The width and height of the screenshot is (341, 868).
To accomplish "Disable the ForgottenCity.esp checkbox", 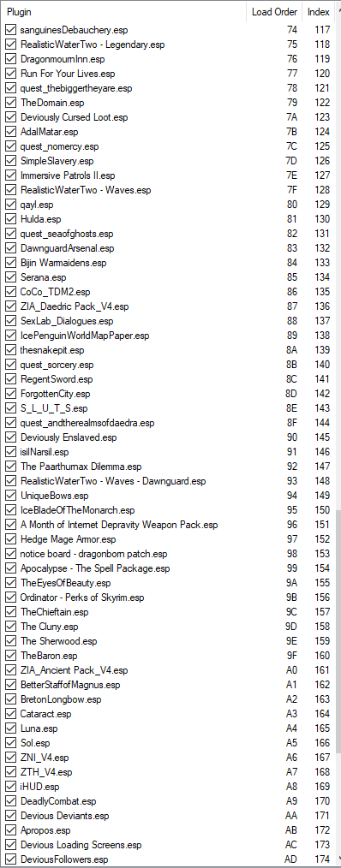I will click(10, 394).
